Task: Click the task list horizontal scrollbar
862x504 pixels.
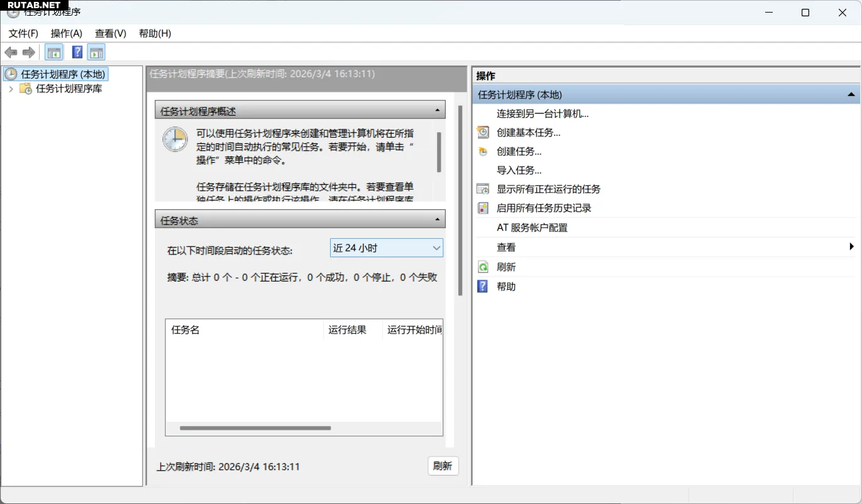Action: [255, 428]
